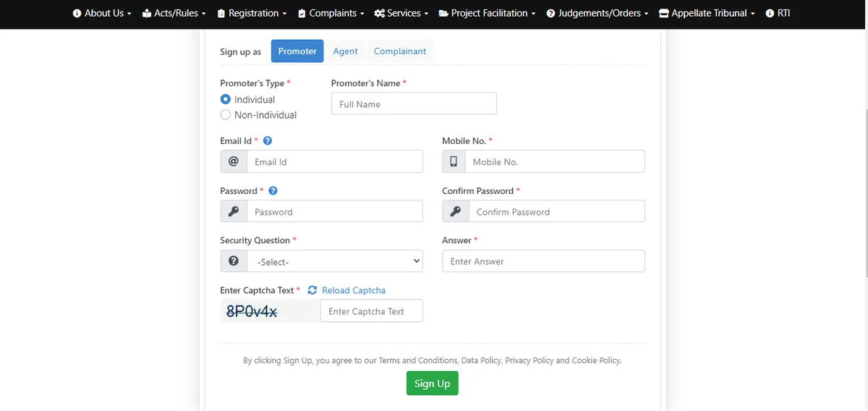Expand the Registration menu
Screen dimensions: 868x411
pyautogui.click(x=252, y=13)
